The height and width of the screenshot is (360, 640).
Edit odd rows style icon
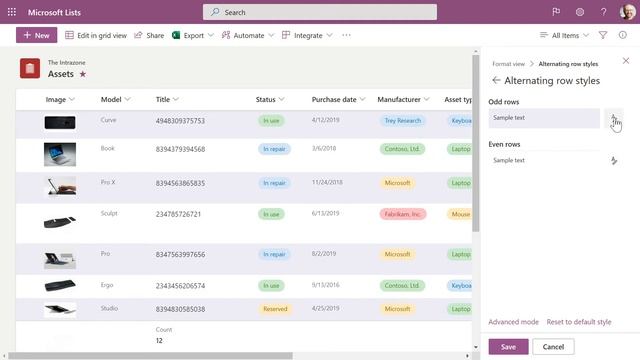click(614, 118)
